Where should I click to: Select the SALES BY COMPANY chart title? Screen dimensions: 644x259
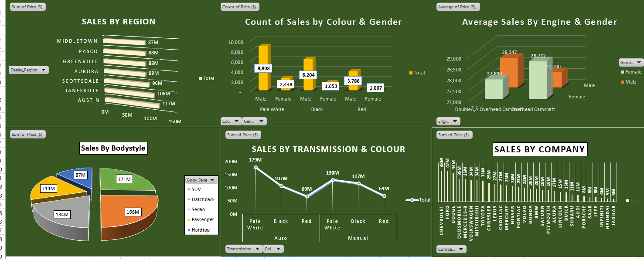[539, 150]
